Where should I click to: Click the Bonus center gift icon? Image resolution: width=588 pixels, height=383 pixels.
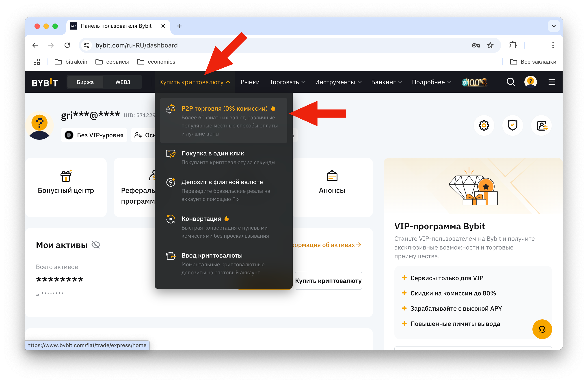pyautogui.click(x=66, y=176)
